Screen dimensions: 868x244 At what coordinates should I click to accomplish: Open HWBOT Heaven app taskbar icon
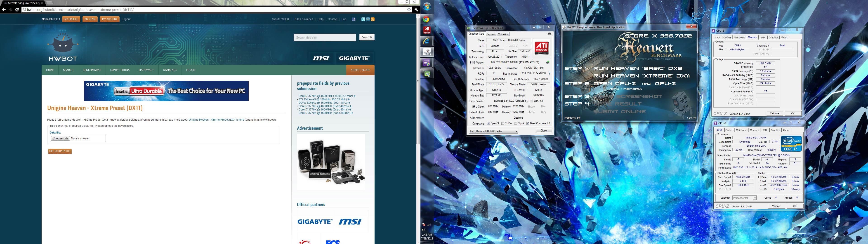427,52
